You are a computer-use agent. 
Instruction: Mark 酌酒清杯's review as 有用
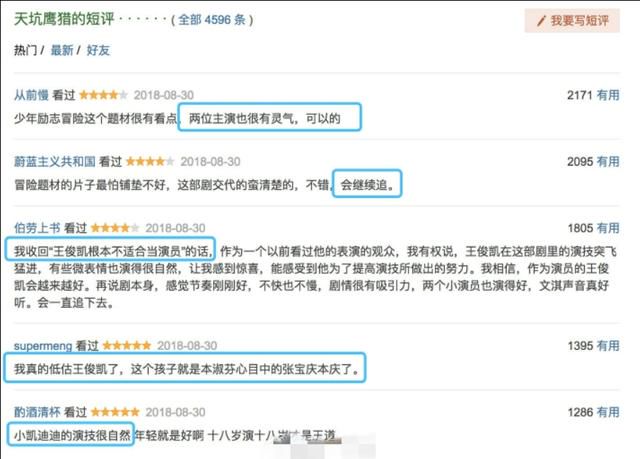click(608, 412)
